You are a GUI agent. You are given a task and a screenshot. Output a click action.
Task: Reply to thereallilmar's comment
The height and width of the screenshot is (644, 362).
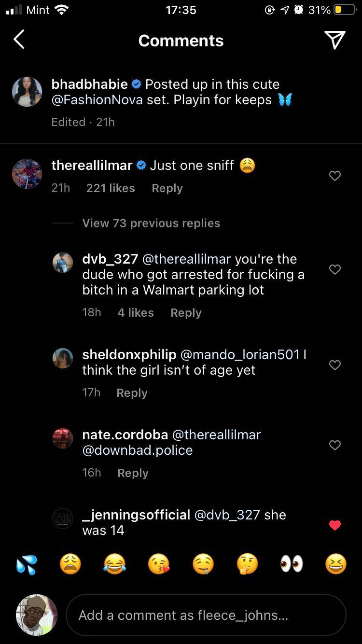167,188
